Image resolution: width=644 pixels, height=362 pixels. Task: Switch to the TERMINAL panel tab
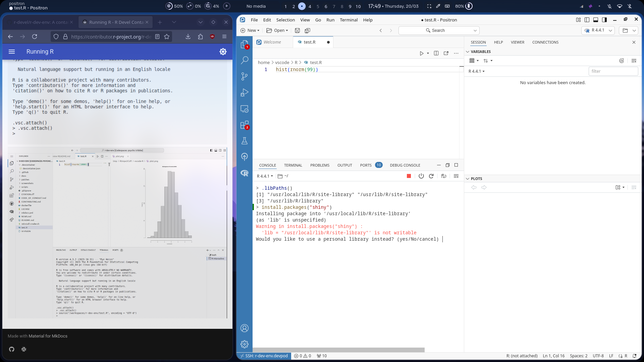(293, 165)
